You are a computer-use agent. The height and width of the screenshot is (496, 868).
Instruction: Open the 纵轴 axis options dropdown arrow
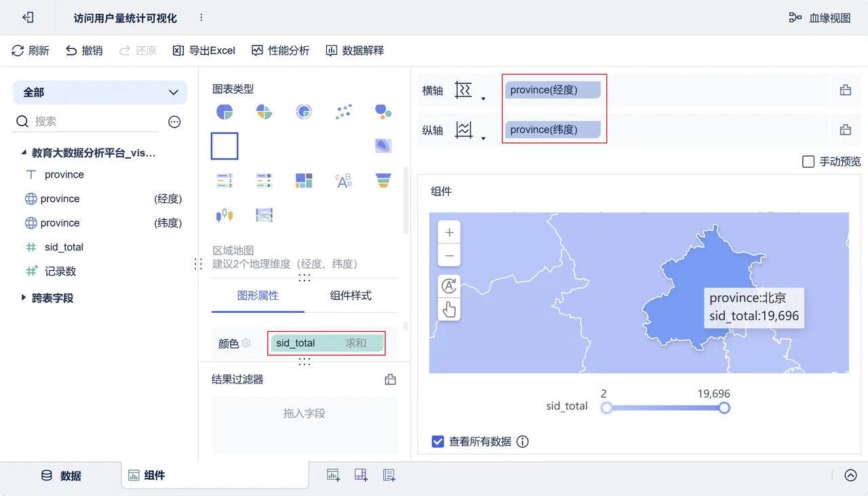(x=484, y=139)
